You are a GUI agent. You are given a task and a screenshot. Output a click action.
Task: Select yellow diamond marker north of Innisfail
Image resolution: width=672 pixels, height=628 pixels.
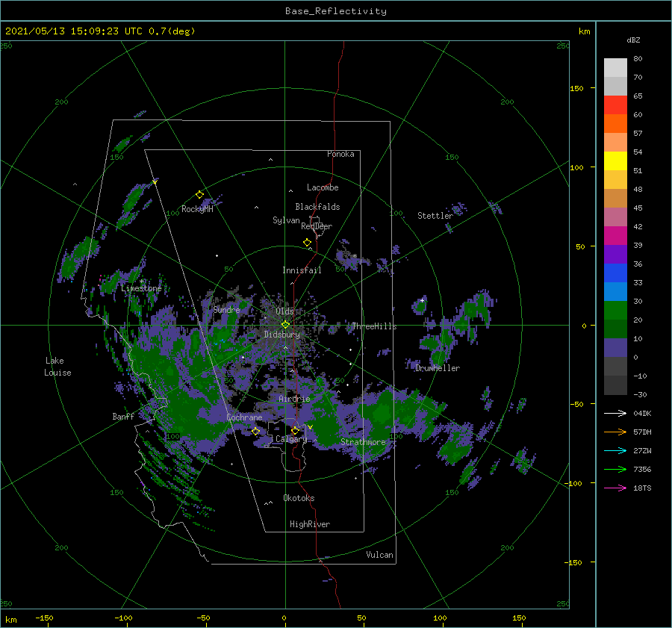307,242
